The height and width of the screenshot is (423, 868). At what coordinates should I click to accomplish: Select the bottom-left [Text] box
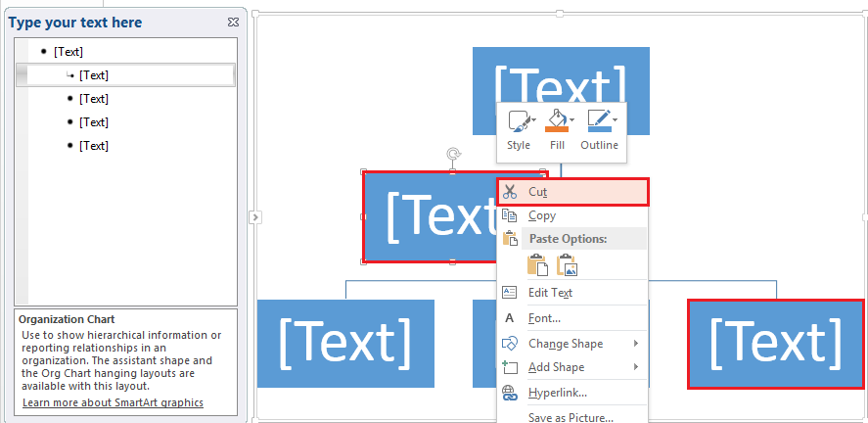(x=345, y=344)
